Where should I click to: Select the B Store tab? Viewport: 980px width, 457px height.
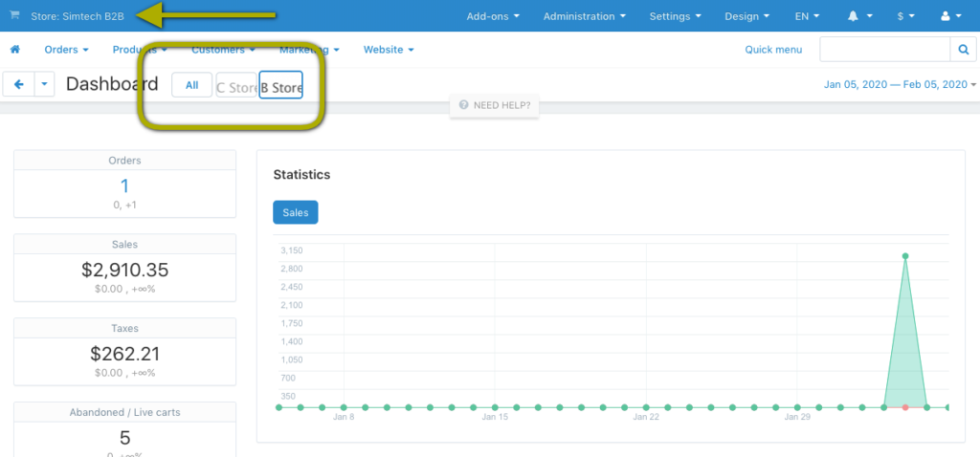(281, 85)
